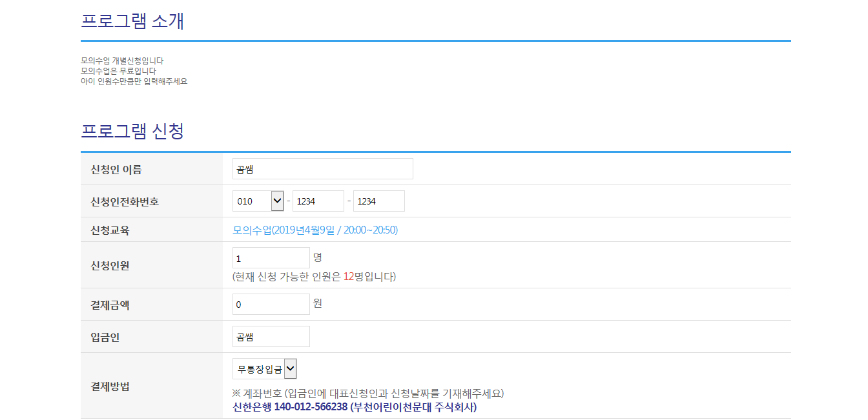Click the 신청인 이름 text field

tap(322, 169)
